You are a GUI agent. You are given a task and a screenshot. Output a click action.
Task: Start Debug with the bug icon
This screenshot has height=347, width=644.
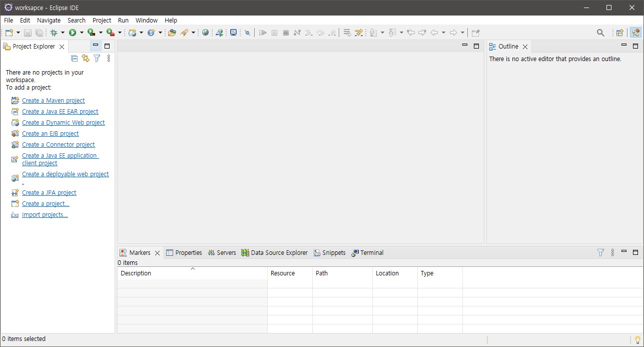point(54,33)
